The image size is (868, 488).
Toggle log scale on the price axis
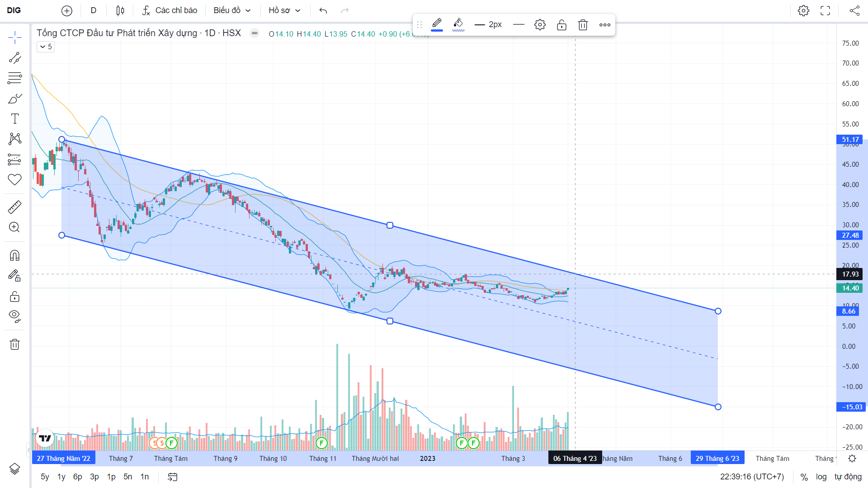[821, 477]
